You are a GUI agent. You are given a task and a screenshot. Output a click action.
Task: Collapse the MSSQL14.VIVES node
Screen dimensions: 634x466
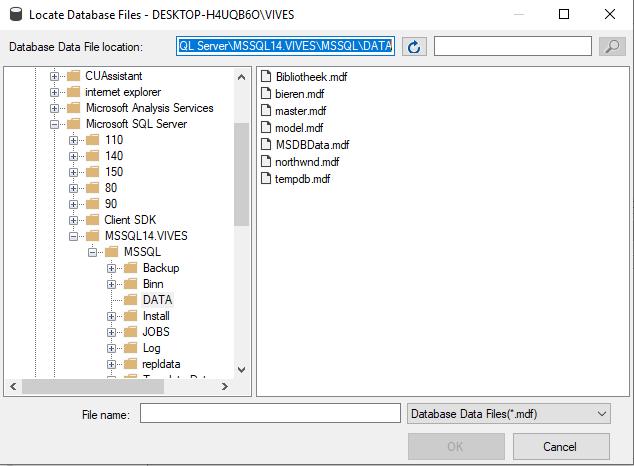(x=73, y=236)
